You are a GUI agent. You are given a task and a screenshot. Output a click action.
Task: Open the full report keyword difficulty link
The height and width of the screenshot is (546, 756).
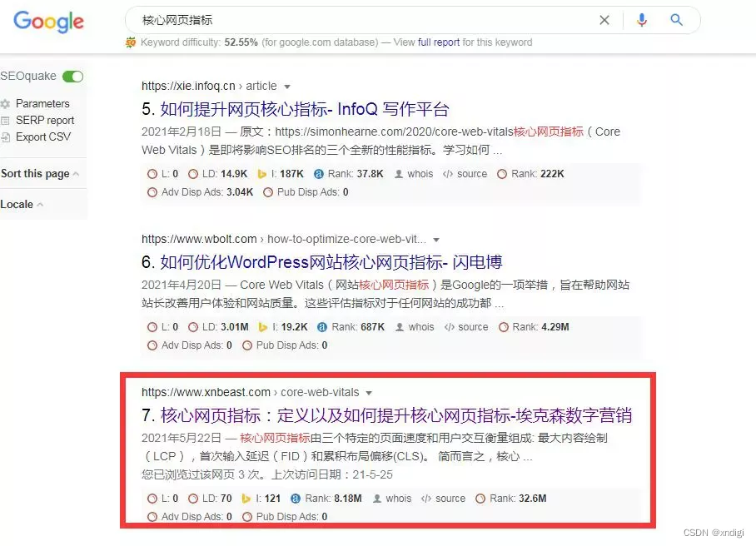point(439,42)
